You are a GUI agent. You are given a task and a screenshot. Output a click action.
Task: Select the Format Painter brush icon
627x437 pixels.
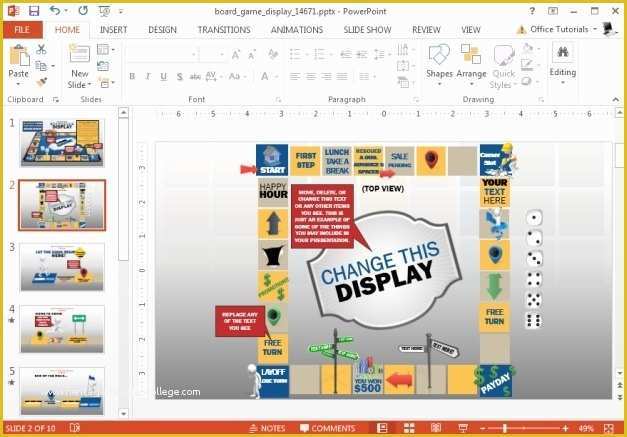[42, 82]
